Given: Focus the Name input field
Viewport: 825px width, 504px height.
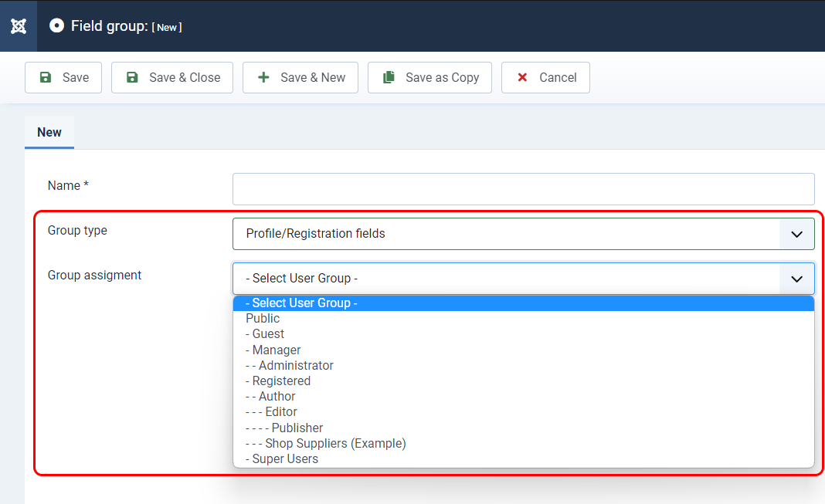Looking at the screenshot, I should point(524,189).
